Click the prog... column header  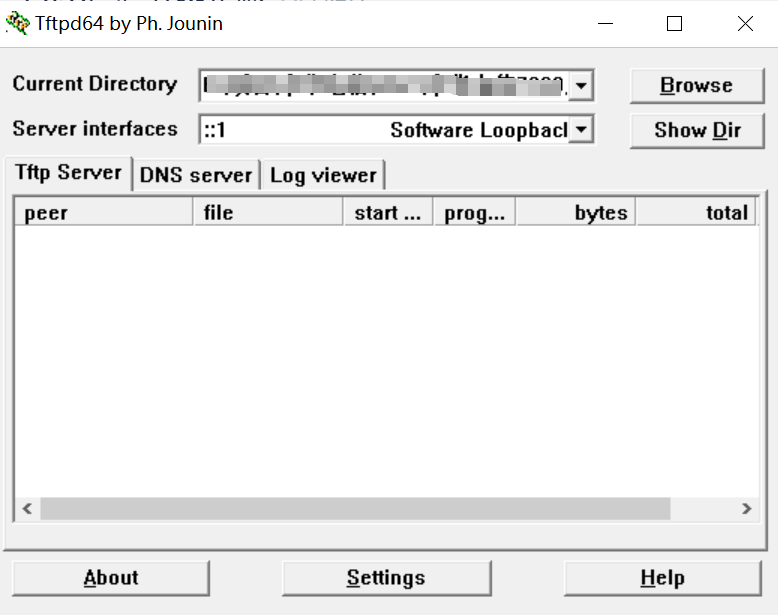[x=475, y=212]
